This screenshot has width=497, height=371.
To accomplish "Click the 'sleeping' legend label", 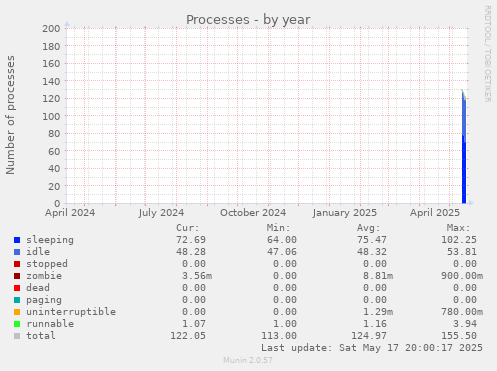I will pos(50,240).
